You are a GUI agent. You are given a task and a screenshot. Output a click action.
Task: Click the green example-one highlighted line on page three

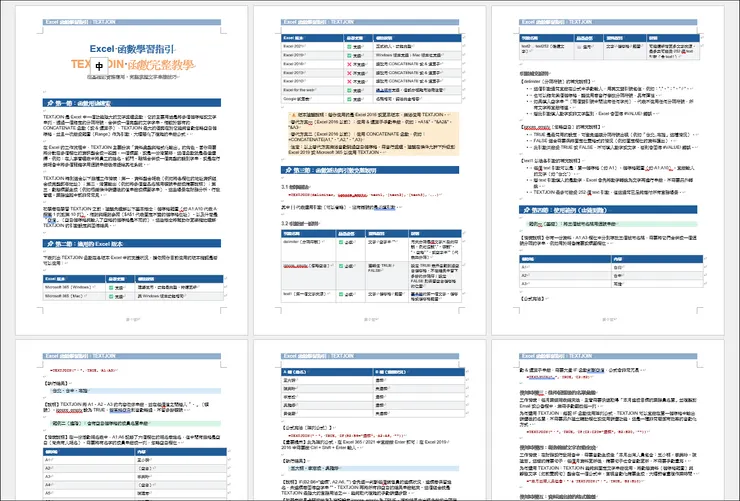pos(612,224)
